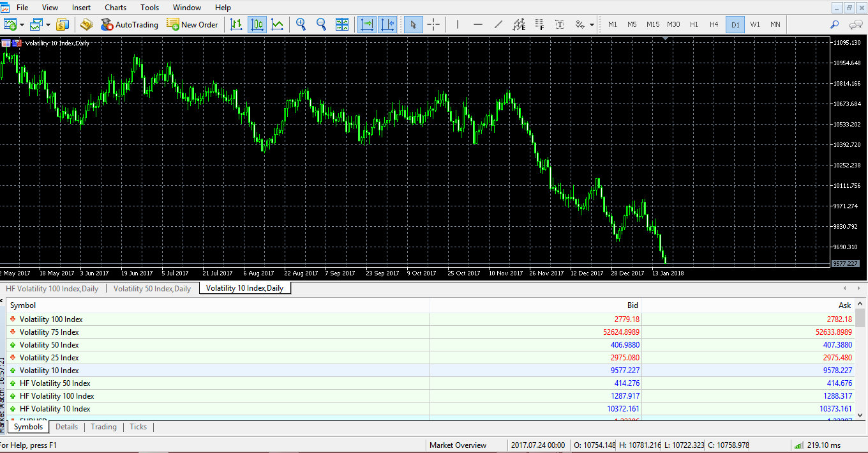Select the Equidistant Channel tool
This screenshot has height=453, width=868.
pos(519,25)
